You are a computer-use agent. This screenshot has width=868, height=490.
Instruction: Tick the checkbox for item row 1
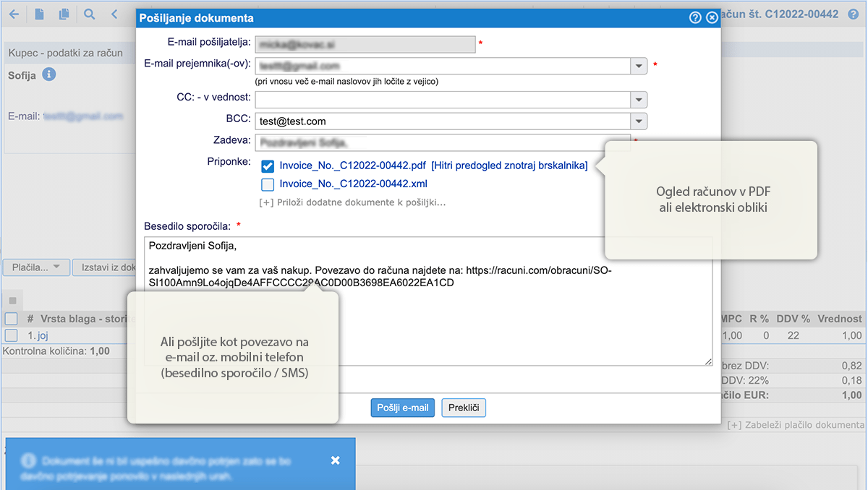pyautogui.click(x=11, y=335)
